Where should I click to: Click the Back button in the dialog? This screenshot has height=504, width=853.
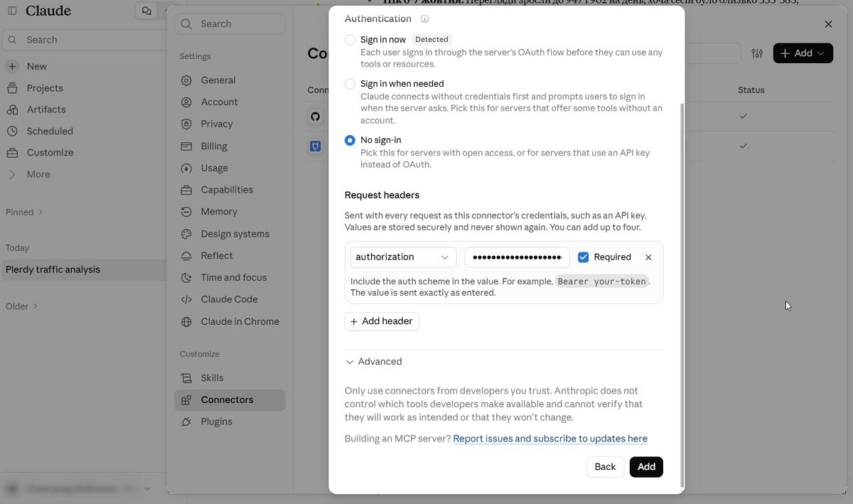tap(605, 467)
